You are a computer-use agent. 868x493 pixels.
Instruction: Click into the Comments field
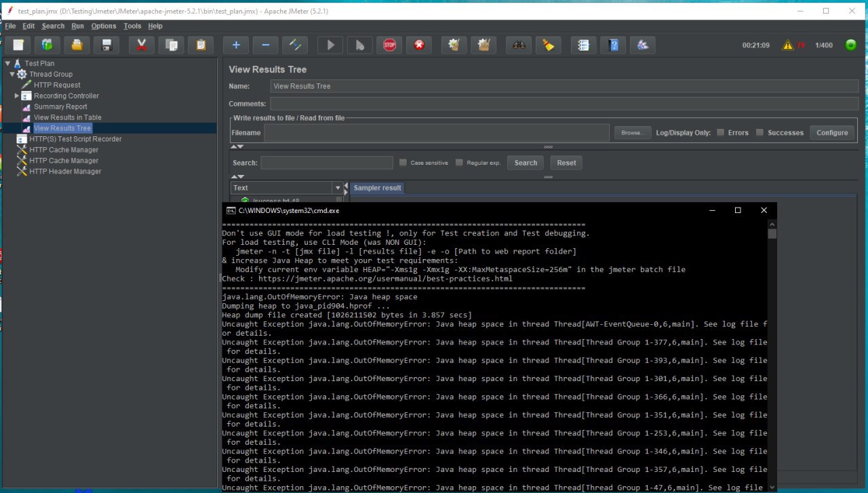[564, 104]
